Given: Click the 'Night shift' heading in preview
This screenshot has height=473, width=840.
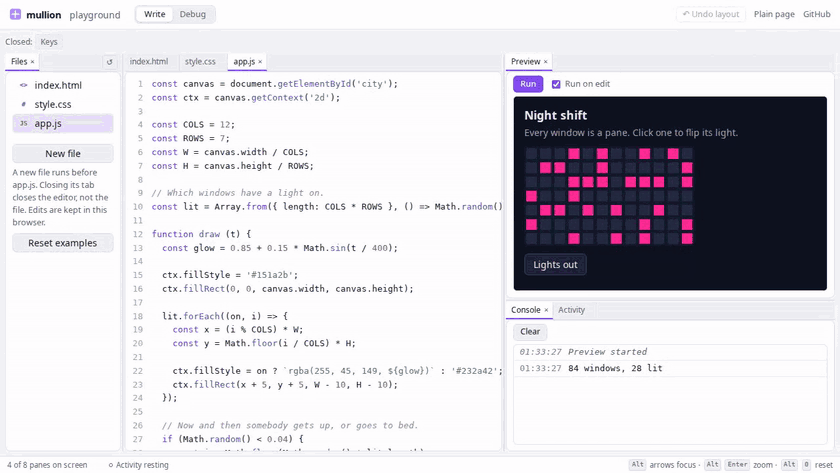Looking at the screenshot, I should [556, 115].
